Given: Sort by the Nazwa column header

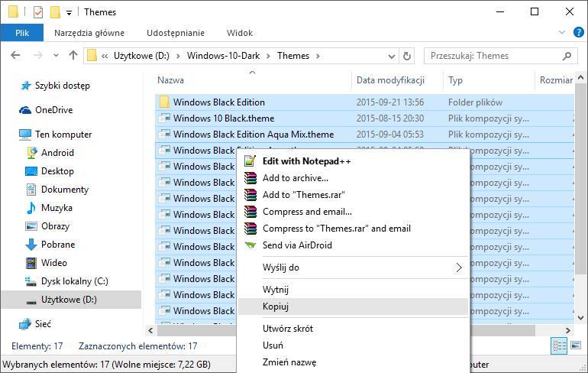Looking at the screenshot, I should click(x=170, y=80).
